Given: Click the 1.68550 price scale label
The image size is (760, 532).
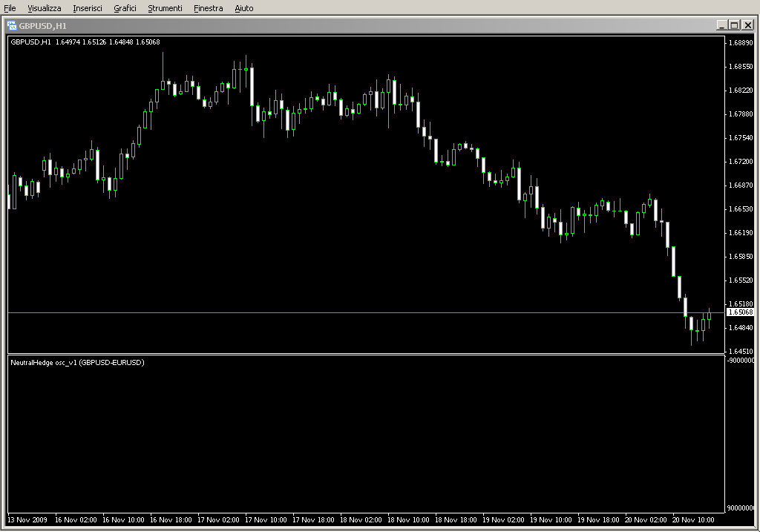Looking at the screenshot, I should tap(741, 66).
